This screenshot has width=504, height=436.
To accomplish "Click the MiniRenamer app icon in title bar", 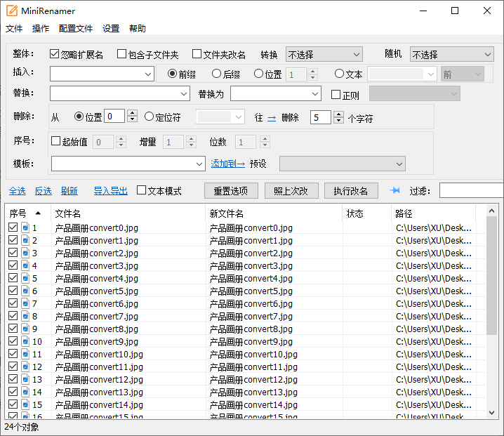I will [12, 11].
